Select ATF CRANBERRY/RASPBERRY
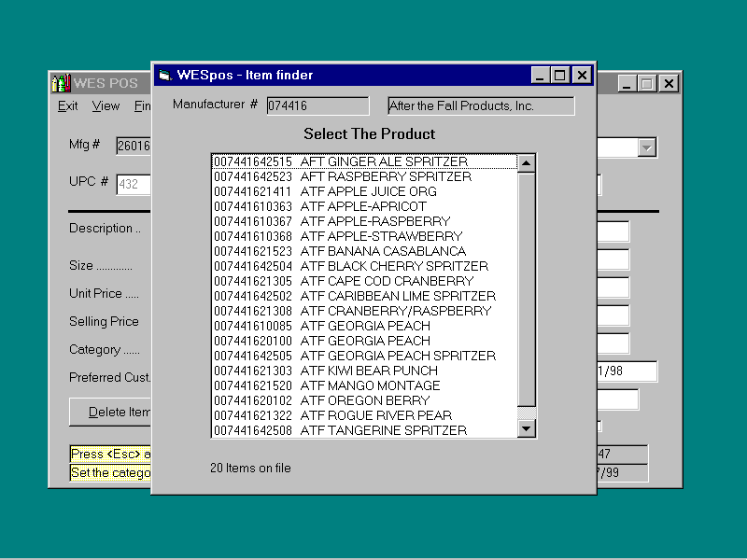Image resolution: width=747 pixels, height=560 pixels. tap(364, 311)
